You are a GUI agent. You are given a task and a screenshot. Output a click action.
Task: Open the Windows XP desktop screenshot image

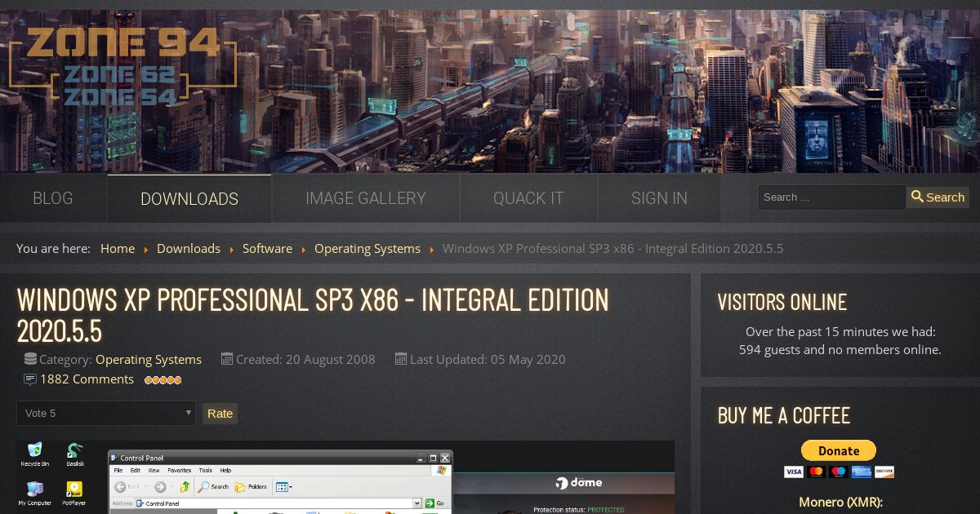coord(345,477)
